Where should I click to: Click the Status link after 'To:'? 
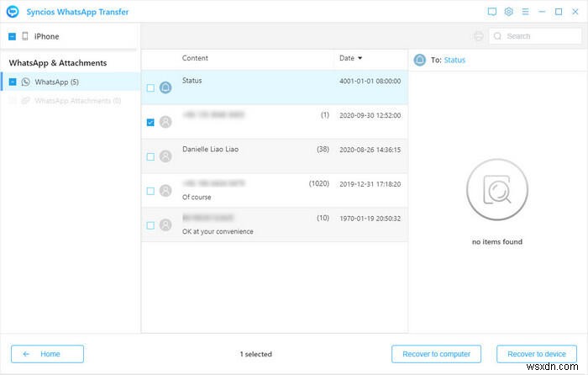click(454, 60)
